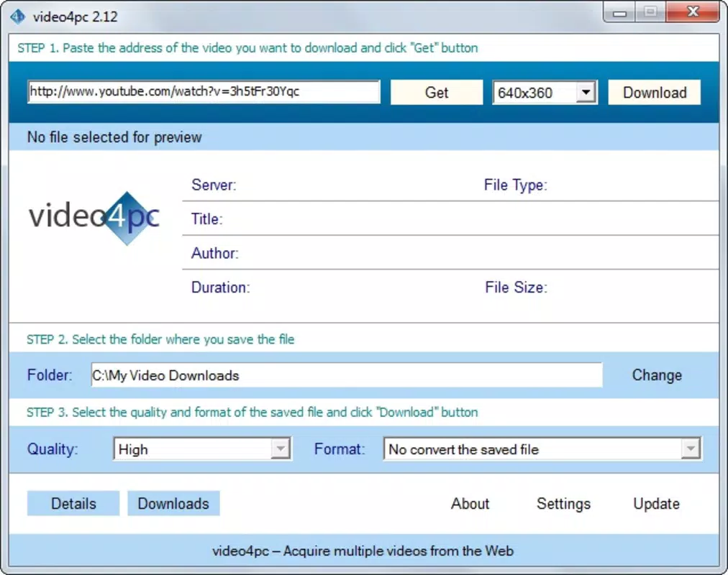Image resolution: width=728 pixels, height=575 pixels.
Task: Open Settings
Action: [x=564, y=504]
